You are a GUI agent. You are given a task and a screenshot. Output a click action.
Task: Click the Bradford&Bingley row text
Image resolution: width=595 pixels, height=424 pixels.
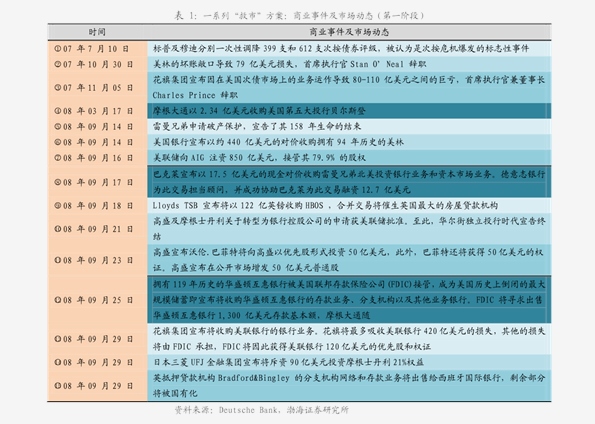[349, 385]
